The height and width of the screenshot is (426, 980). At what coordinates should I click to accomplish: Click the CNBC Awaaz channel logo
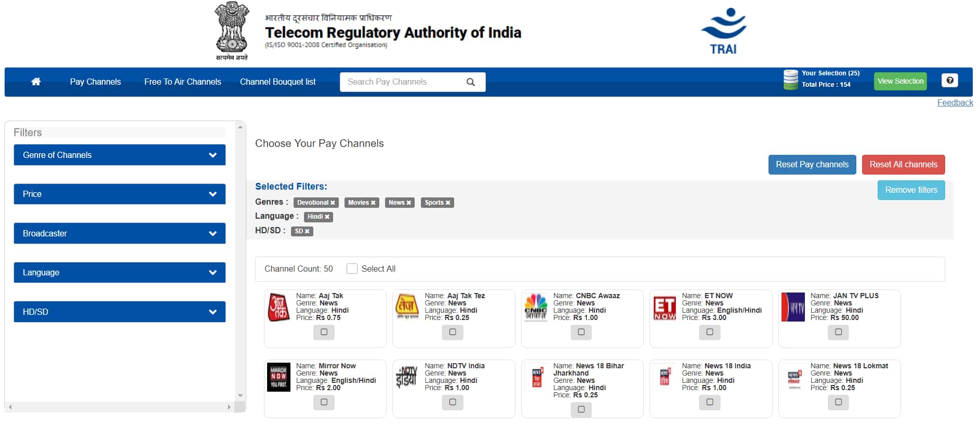coord(536,307)
